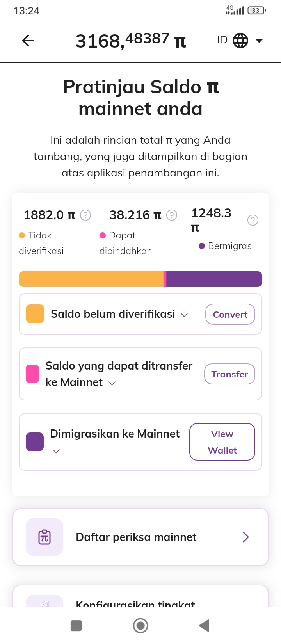Tap orange swatch beside Saldo belum diverifikasi
Viewport: 281px width, 644px height.
(35, 314)
